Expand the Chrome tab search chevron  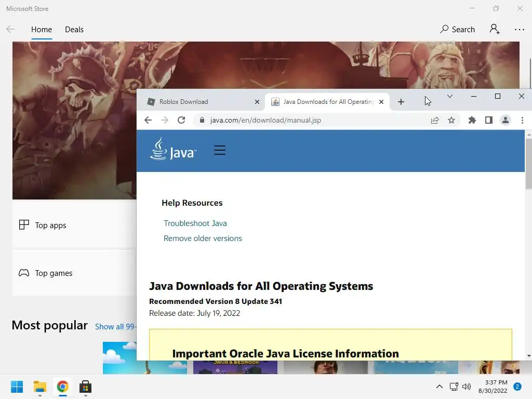point(450,96)
